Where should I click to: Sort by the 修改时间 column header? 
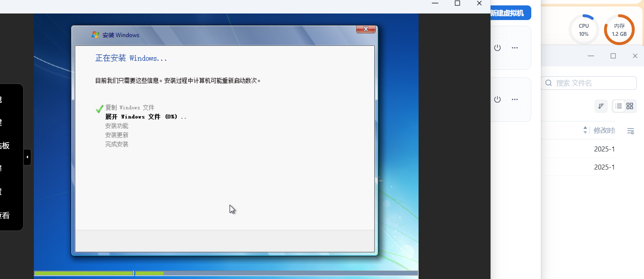604,130
